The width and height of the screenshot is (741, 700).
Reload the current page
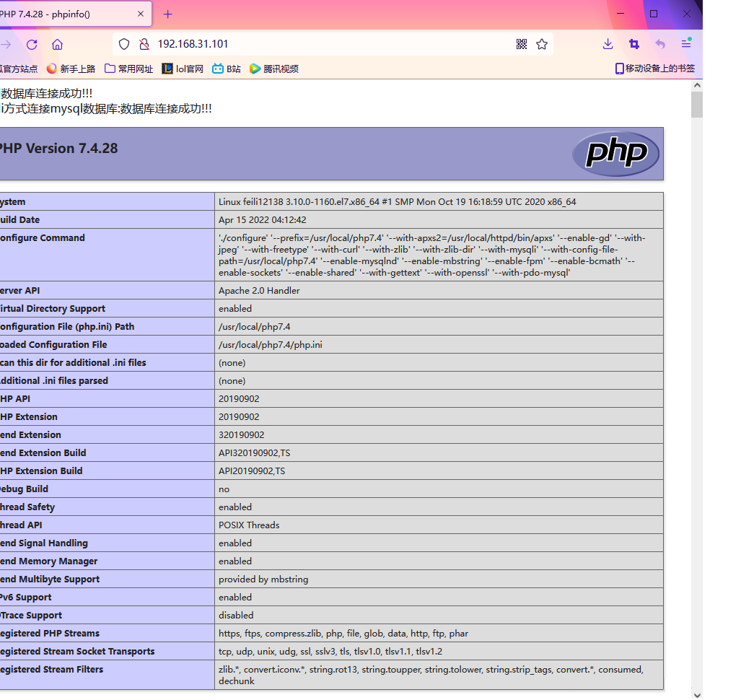tap(32, 44)
